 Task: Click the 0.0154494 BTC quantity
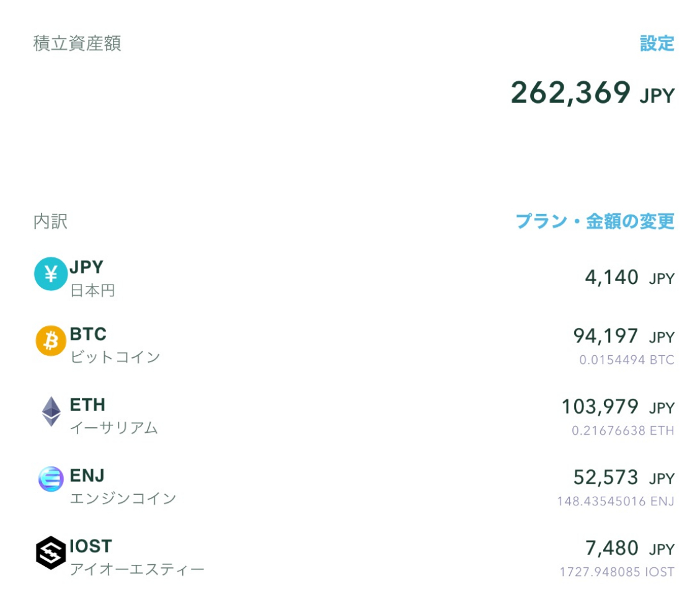click(626, 360)
